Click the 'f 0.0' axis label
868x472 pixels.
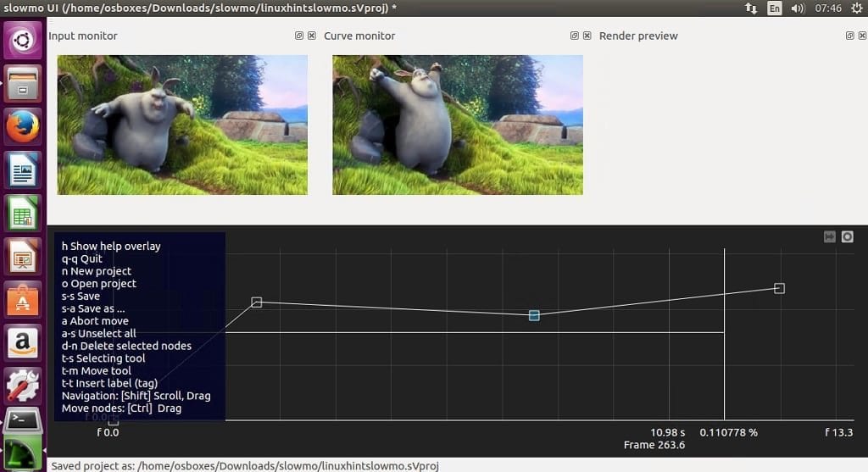point(108,433)
